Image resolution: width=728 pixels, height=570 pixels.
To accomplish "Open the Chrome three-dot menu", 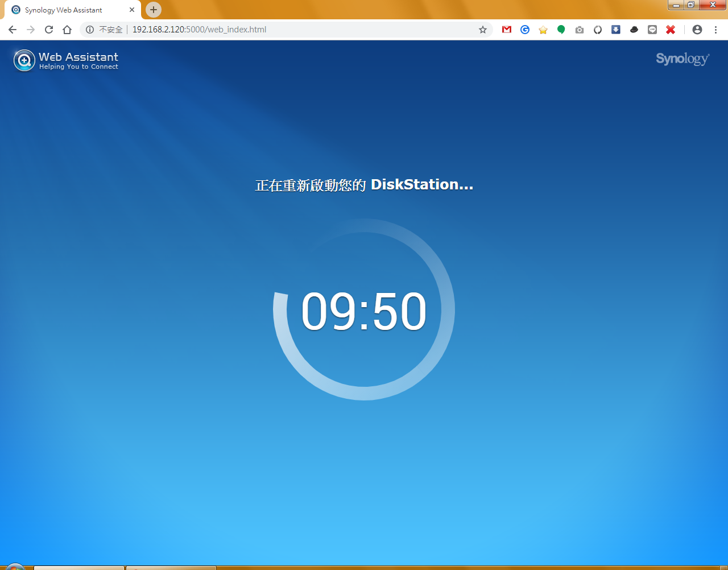I will (x=715, y=30).
